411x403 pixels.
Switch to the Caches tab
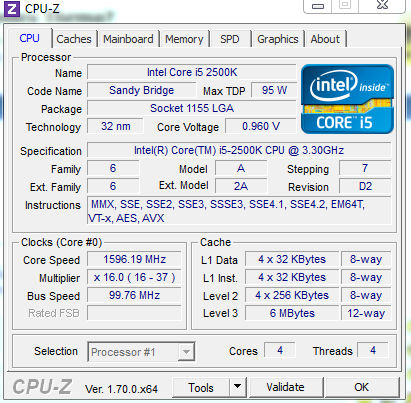coord(74,39)
